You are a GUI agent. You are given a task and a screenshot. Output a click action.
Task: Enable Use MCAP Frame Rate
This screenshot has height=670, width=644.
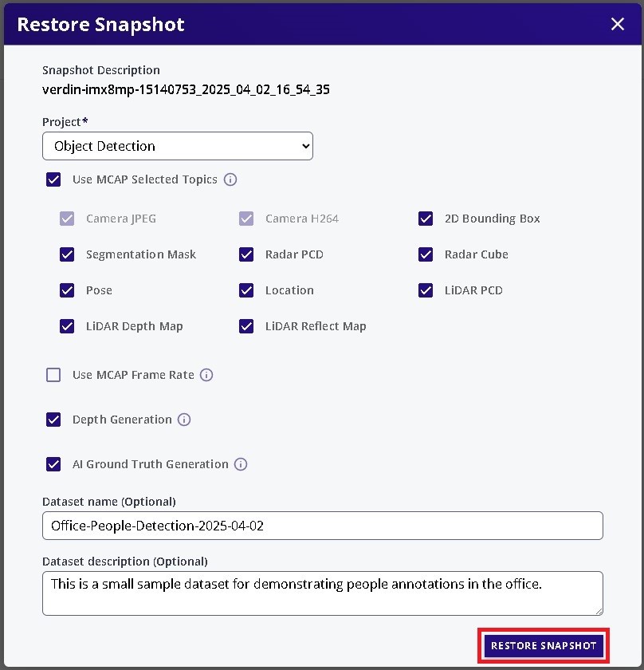[x=53, y=375]
